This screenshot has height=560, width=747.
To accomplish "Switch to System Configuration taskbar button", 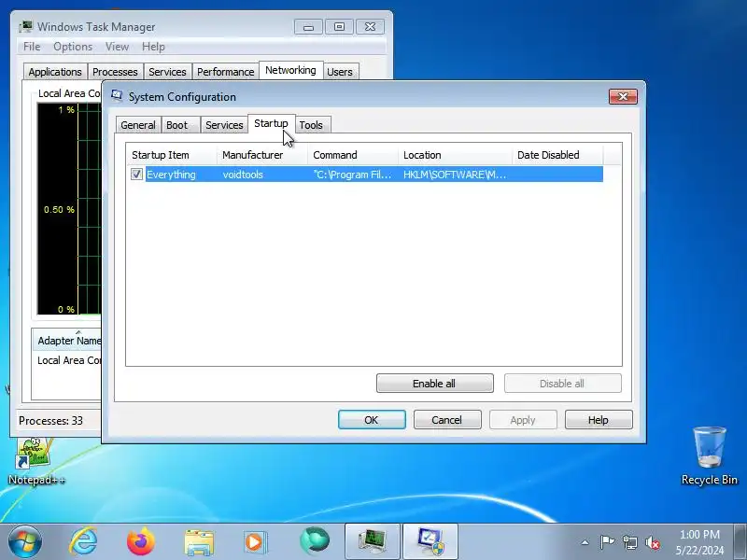I will click(430, 541).
